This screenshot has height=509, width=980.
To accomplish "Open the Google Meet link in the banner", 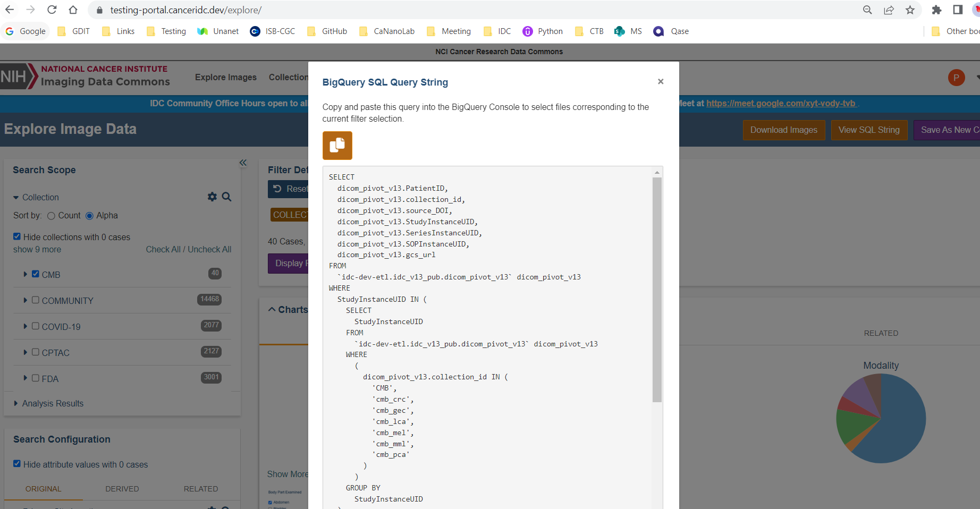I will pos(781,103).
